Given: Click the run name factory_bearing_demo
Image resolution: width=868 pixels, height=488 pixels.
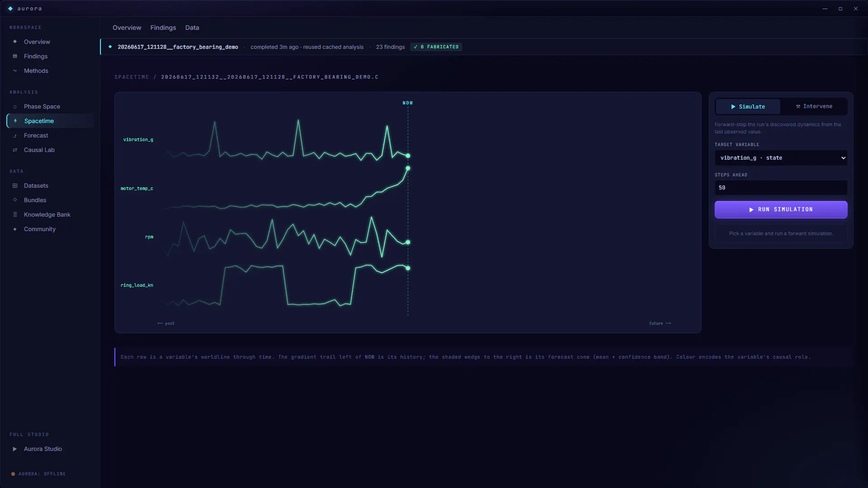Looking at the screenshot, I should coord(178,47).
